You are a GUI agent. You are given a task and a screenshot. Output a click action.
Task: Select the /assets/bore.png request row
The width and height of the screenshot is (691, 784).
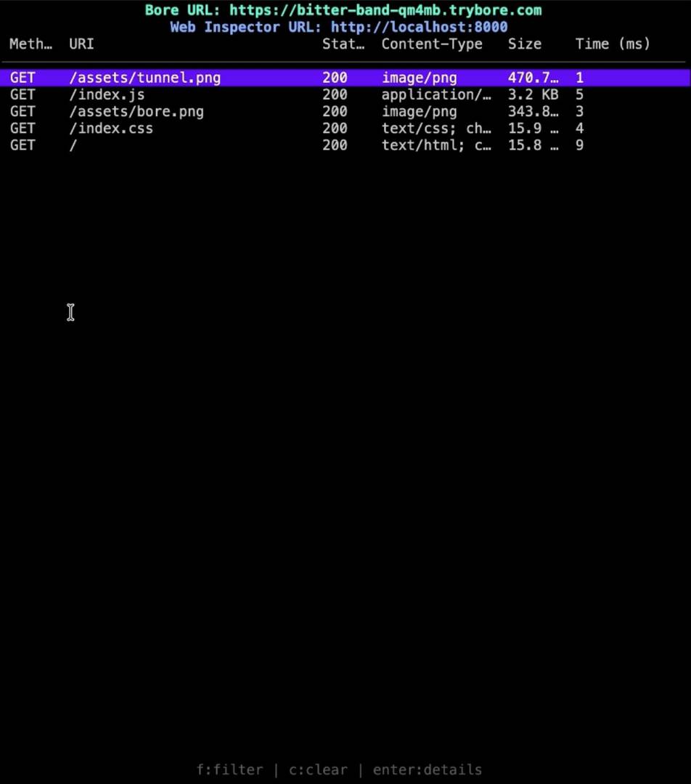(x=345, y=112)
